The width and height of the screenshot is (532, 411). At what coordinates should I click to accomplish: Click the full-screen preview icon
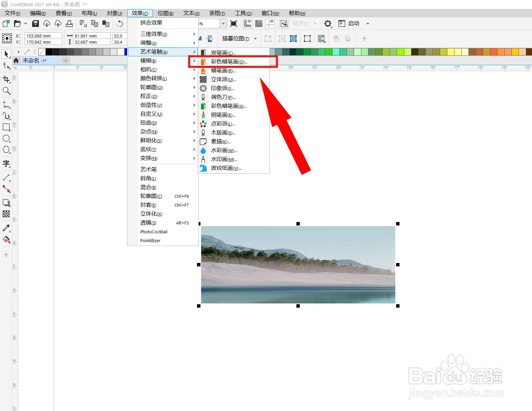pos(234,24)
